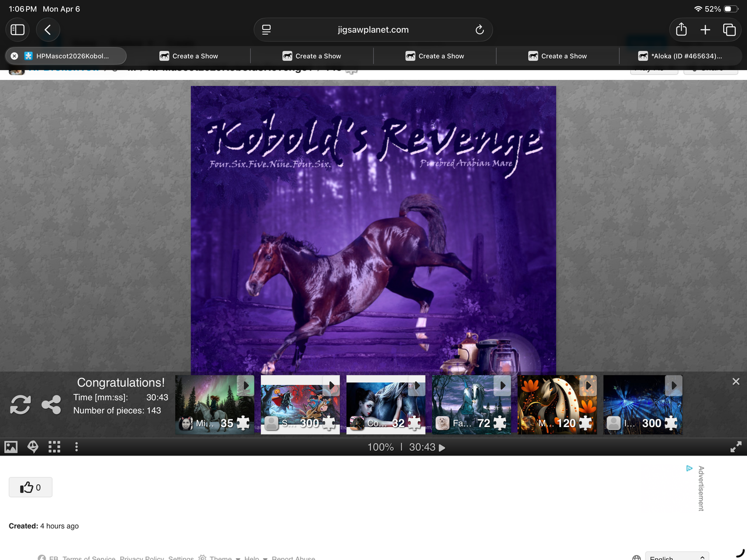Viewport: 747px width, 560px height.
Task: Close the HPMascot2026Kobol tab
Action: 14,56
